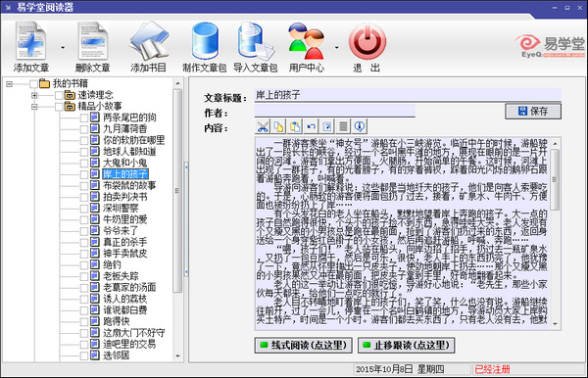
Task: Click the 已经注册 status text
Action: 492,369
